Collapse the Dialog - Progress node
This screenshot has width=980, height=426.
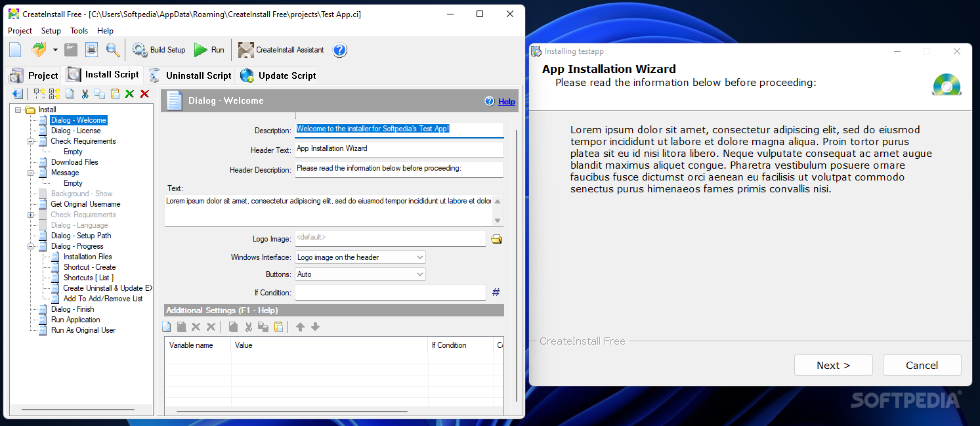(30, 246)
